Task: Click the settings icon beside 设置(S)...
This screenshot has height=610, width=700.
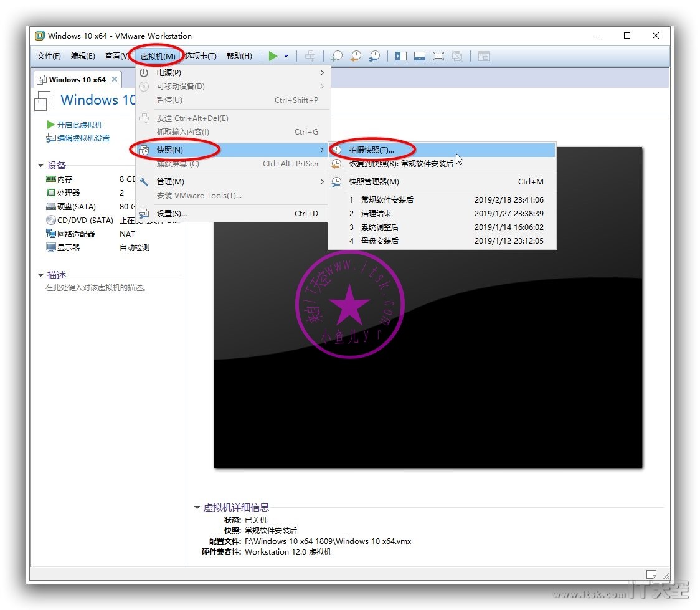Action: pos(144,214)
